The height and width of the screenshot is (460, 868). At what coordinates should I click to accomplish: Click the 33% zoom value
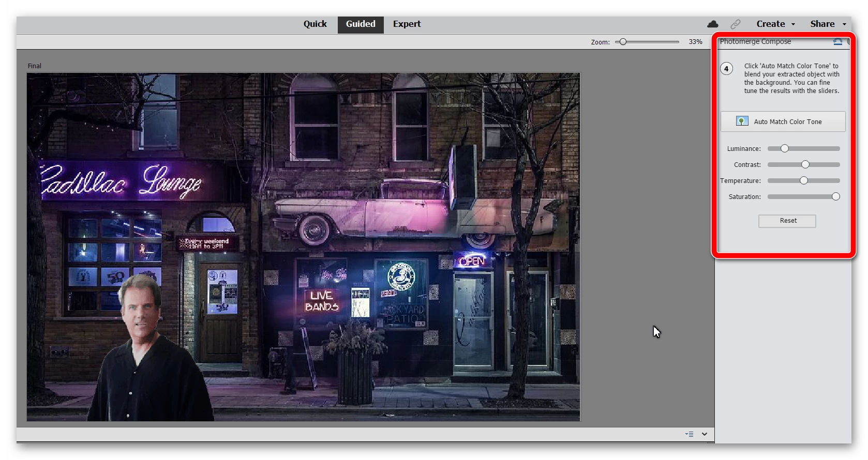(695, 42)
